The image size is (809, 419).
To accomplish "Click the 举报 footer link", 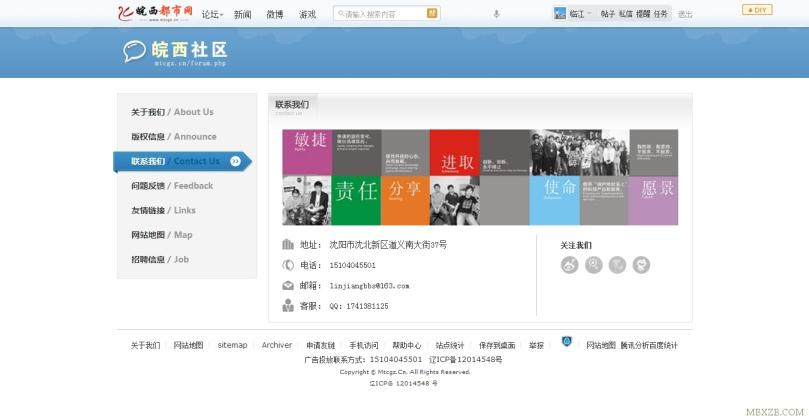I will point(536,346).
